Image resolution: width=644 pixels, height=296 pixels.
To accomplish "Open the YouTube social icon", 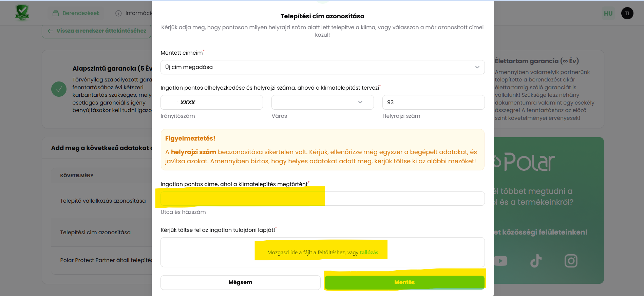I will click(500, 261).
